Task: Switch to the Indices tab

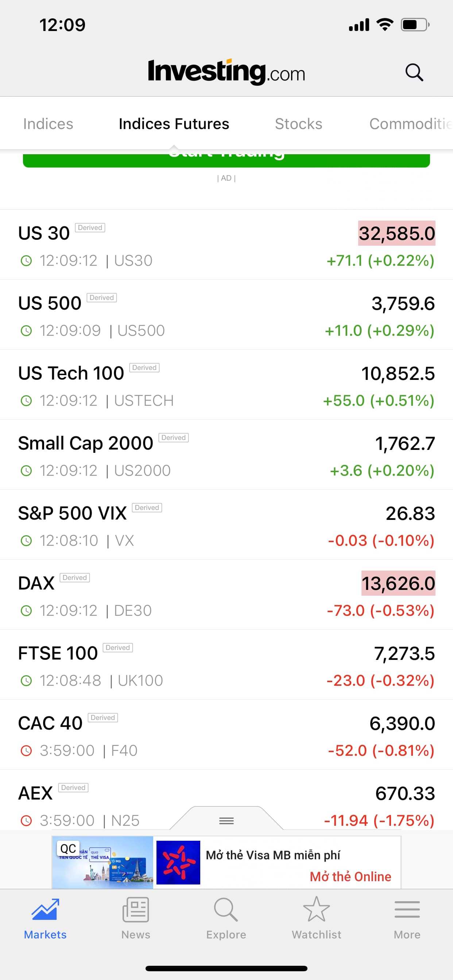Action: 48,124
